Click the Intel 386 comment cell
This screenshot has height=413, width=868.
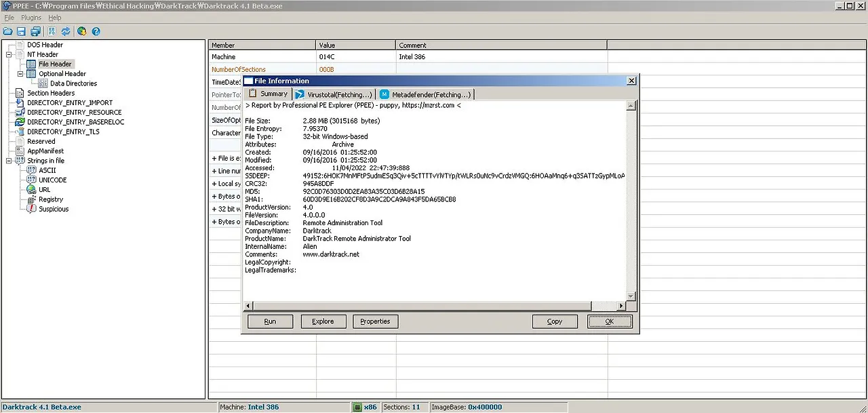click(x=501, y=57)
